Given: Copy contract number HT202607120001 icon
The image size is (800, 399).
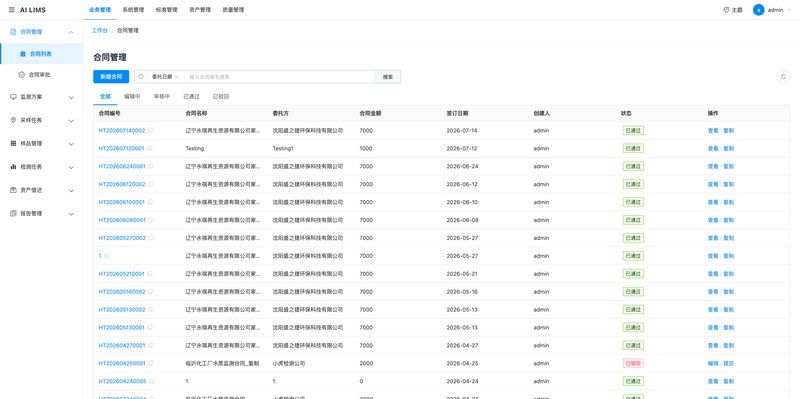Looking at the screenshot, I should (x=149, y=148).
